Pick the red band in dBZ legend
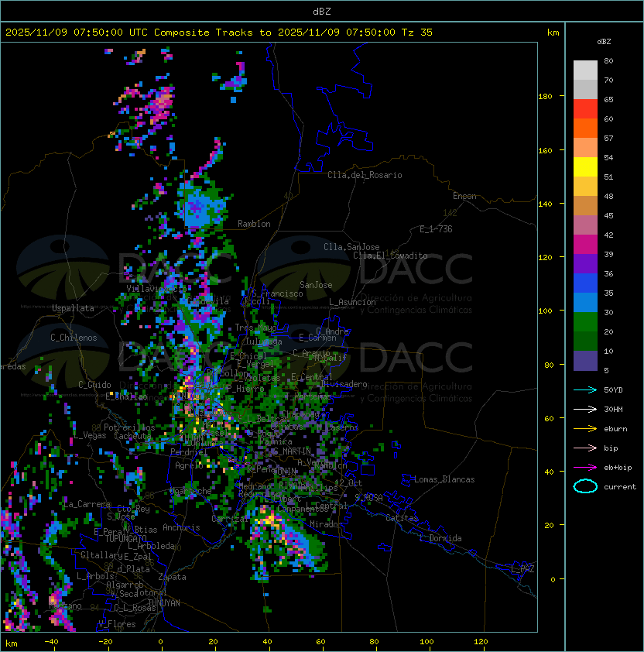 585,109
